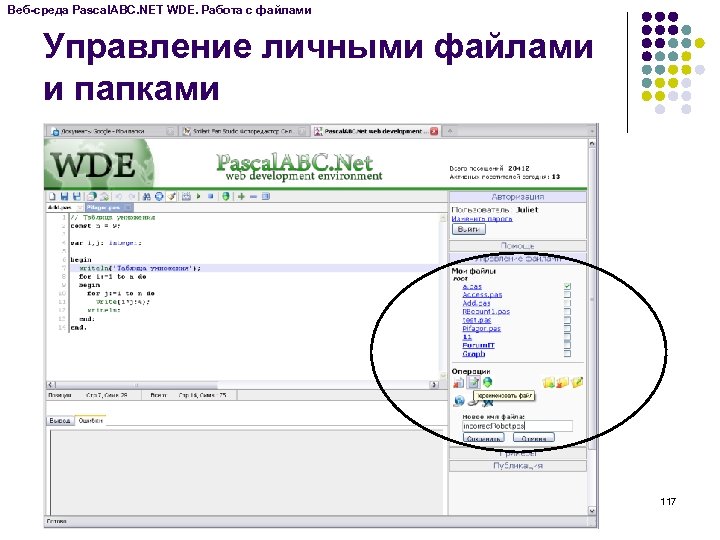Click window-layout icon at toolbar end

tap(265, 196)
